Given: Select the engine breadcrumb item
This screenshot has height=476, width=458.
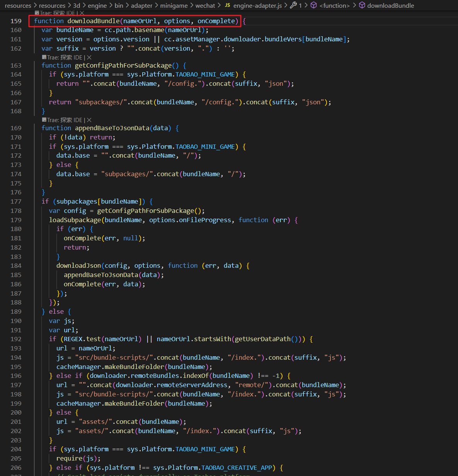Looking at the screenshot, I should (97, 5).
